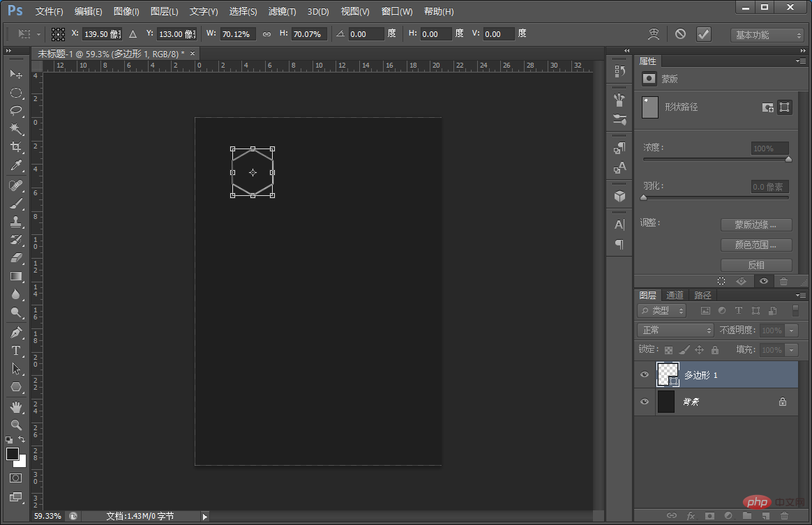
Task: Select the Brush tool
Action: [16, 204]
